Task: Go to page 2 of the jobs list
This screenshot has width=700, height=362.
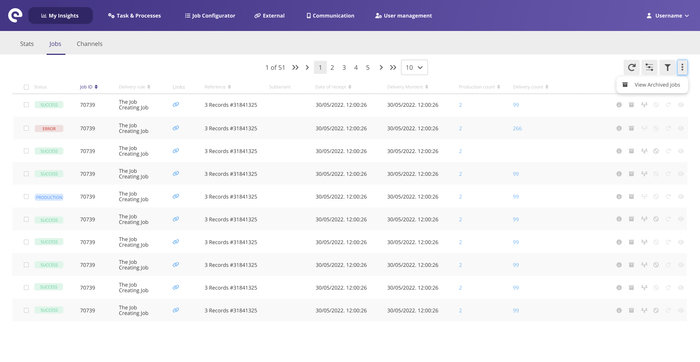Action: pyautogui.click(x=332, y=67)
